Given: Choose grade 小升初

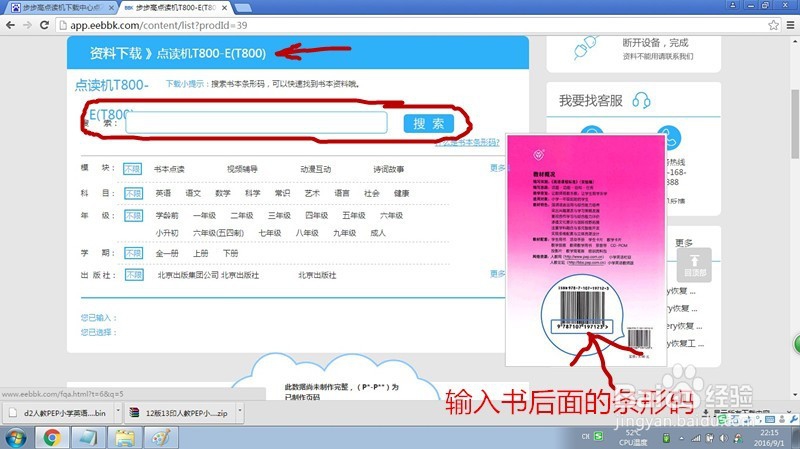Looking at the screenshot, I should pos(167,233).
